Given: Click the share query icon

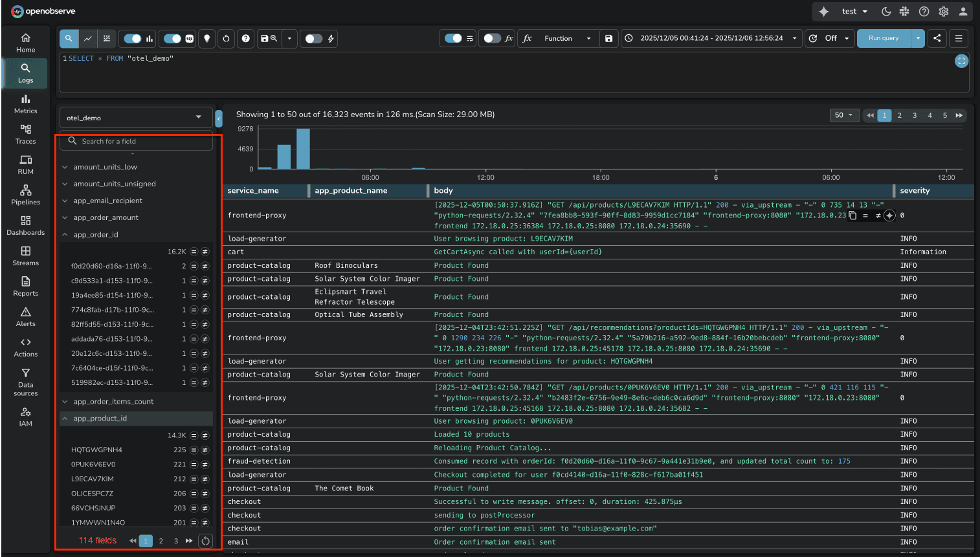Looking at the screenshot, I should point(937,38).
